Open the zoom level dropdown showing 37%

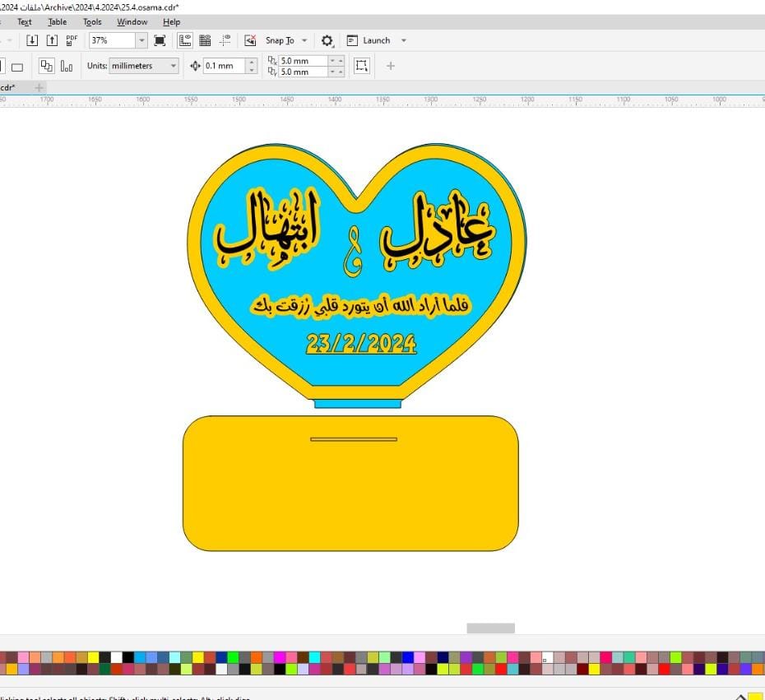(141, 40)
